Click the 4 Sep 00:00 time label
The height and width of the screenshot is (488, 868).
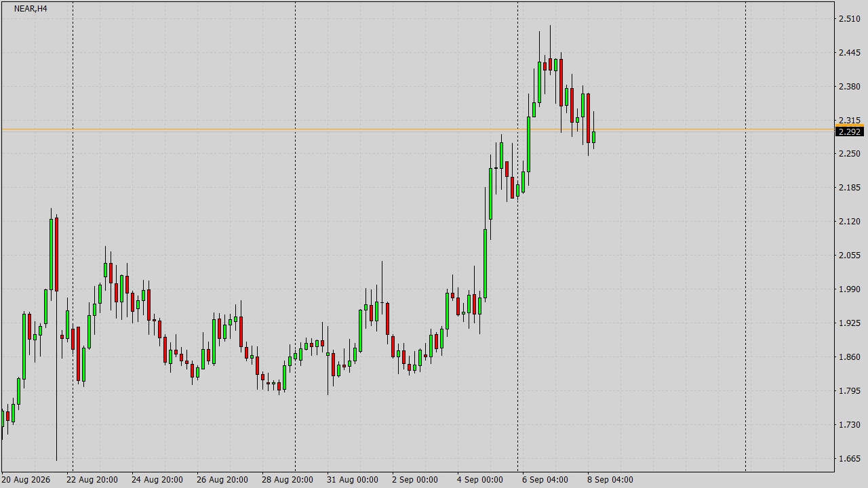(479, 480)
